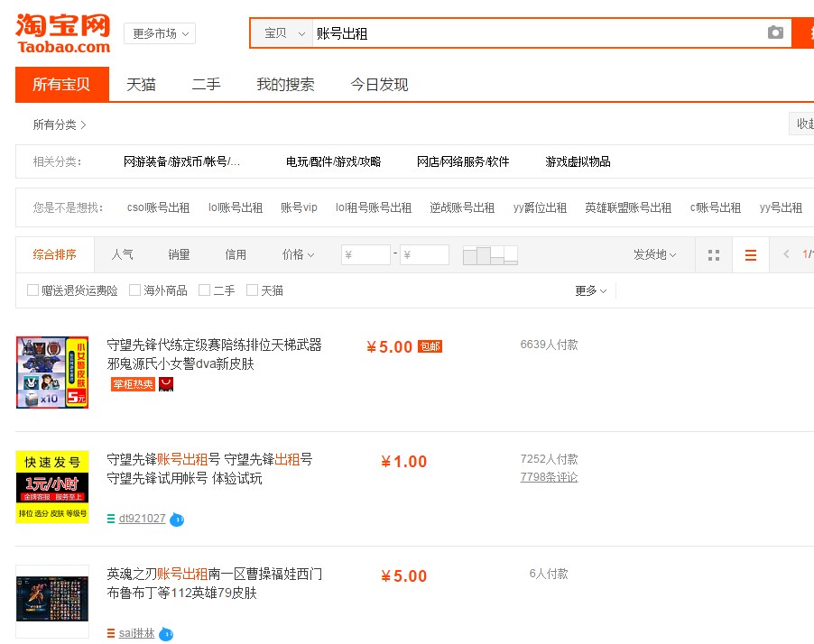Click orange seller icon before sai琳林
This screenshot has height=644, width=814.
coord(111,633)
